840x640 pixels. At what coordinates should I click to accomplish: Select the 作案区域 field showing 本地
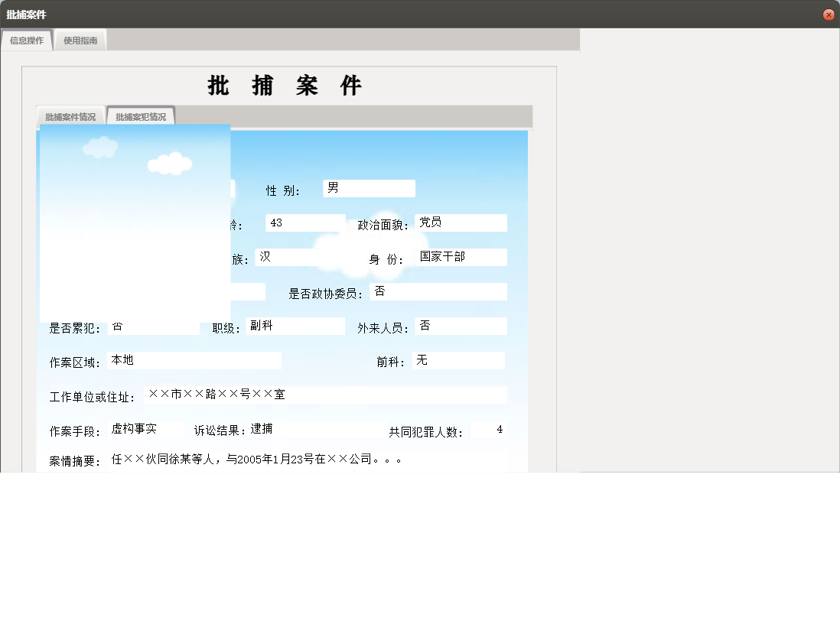[195, 360]
